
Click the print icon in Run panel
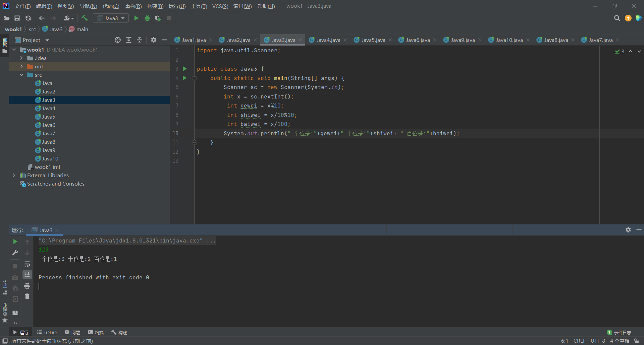tap(27, 286)
